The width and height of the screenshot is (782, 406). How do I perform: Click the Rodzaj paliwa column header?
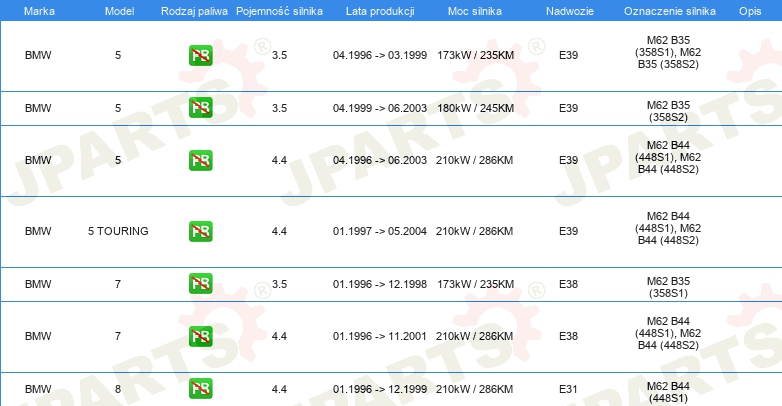tap(195, 11)
